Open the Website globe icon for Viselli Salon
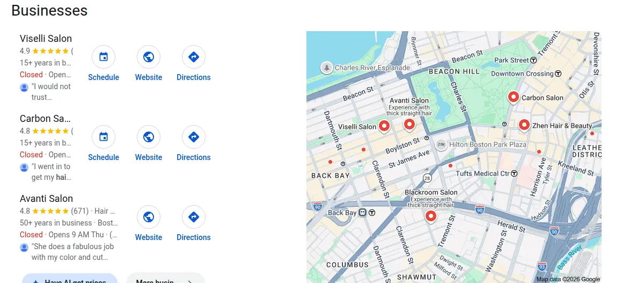The height and width of the screenshot is (283, 644). (x=149, y=57)
